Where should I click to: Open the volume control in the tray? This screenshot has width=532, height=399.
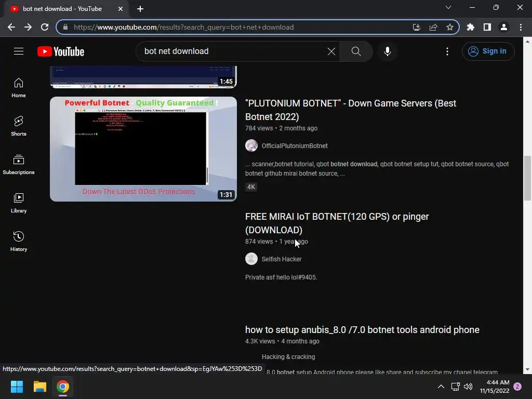(468, 387)
